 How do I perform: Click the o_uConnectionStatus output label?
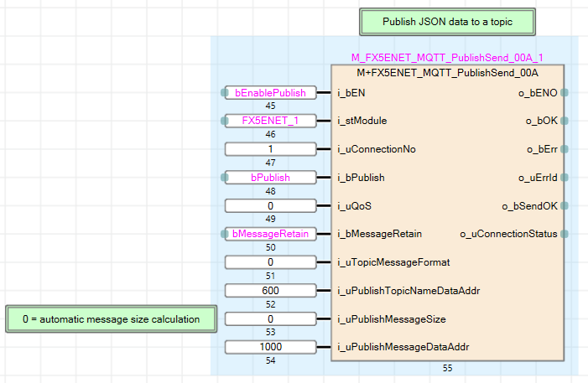(509, 234)
